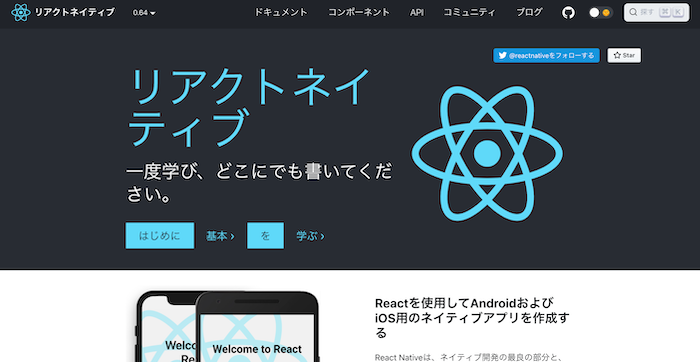
Task: Open the 学ぶ link
Action: [310, 236]
